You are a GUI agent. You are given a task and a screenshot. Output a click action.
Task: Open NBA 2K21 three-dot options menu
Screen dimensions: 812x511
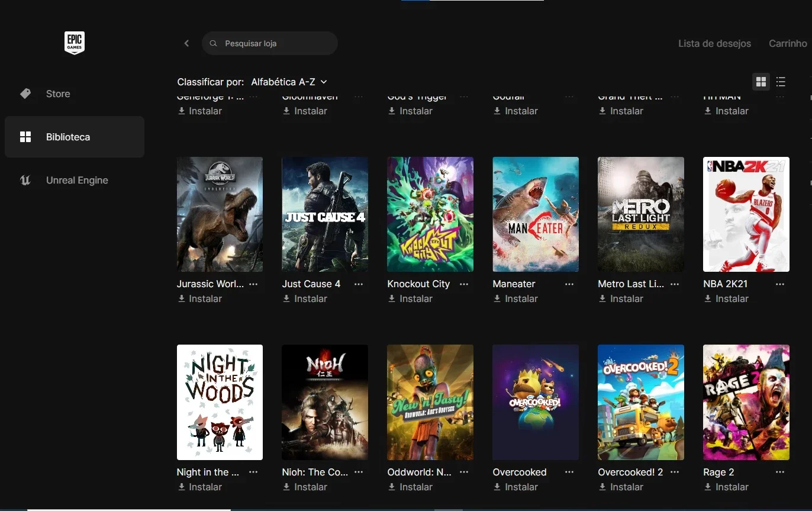coord(780,284)
